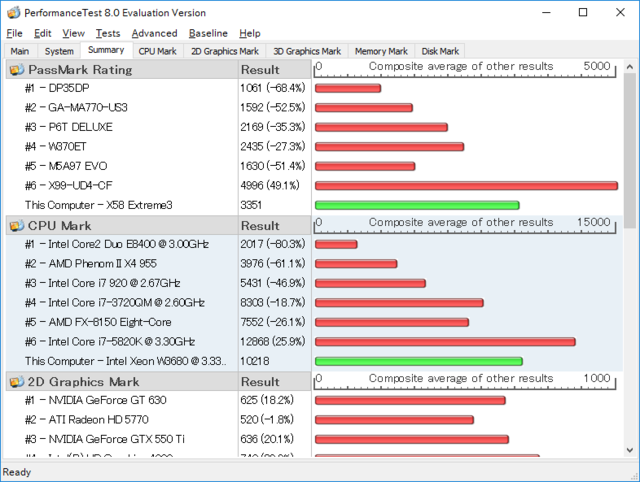Open the File menu
This screenshot has width=640, height=482.
(14, 33)
